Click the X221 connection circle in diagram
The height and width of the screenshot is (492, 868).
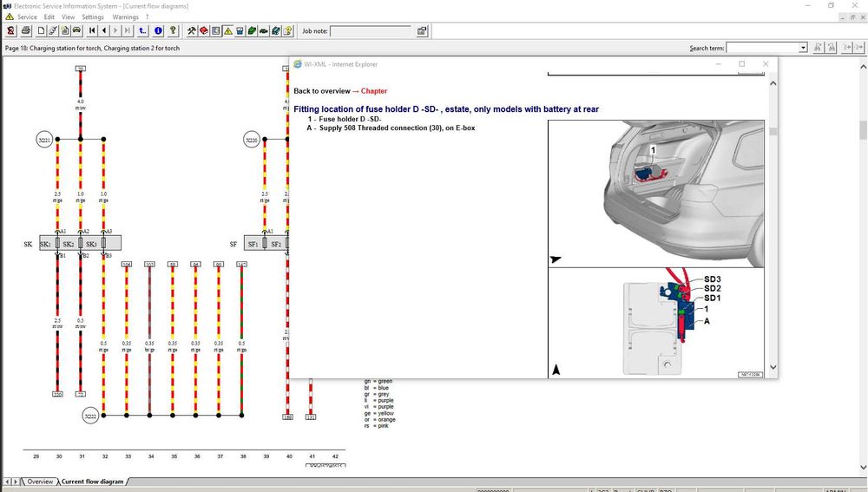(x=44, y=140)
